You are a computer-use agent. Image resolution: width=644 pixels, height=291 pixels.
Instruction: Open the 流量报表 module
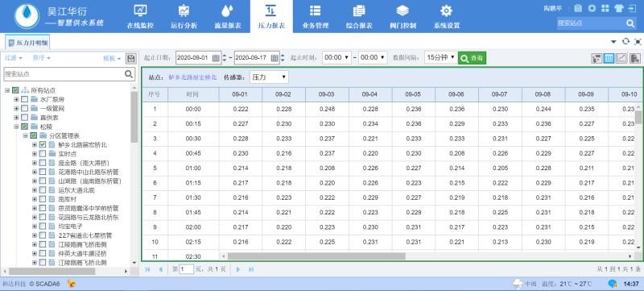tap(228, 16)
